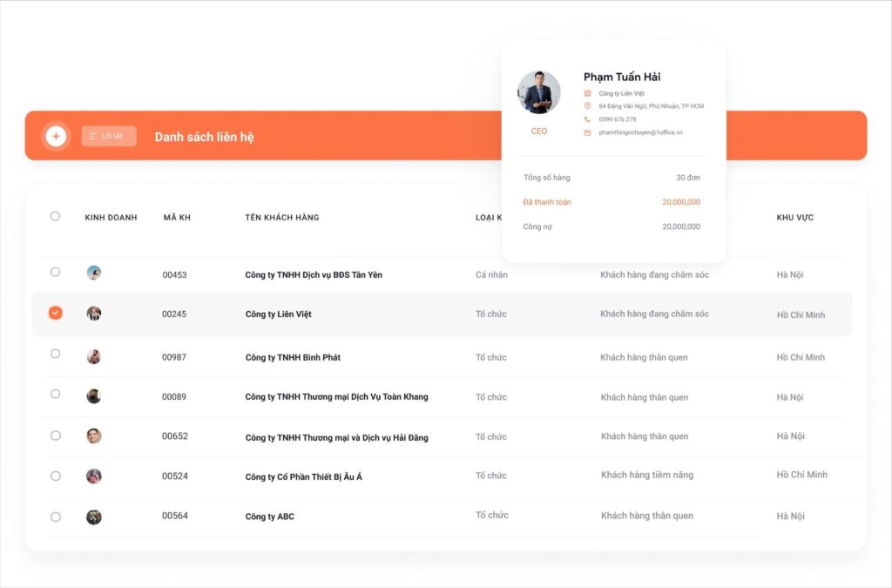Open Công ty TNHH Dịch vụ BĐS Tân Yên

point(314,274)
